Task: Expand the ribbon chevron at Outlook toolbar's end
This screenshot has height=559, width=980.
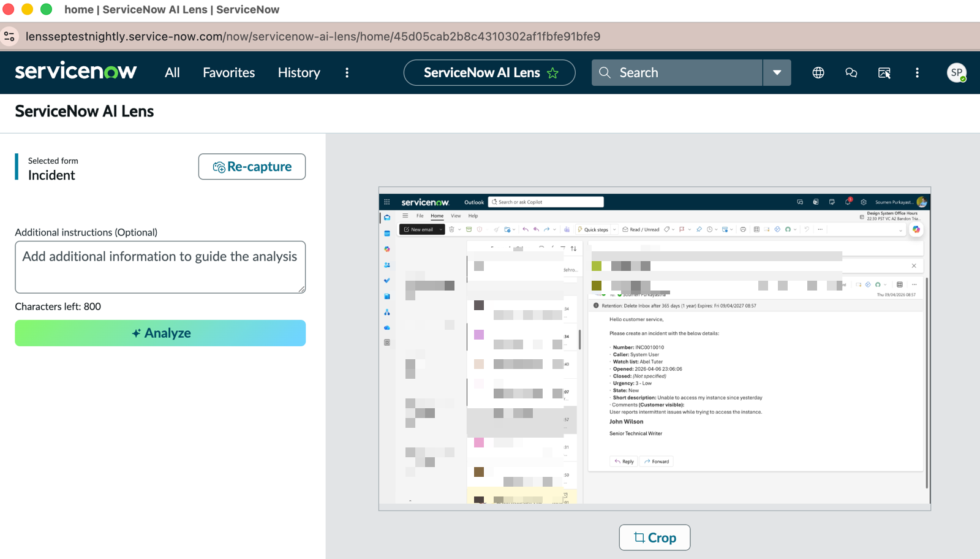Action: [900, 230]
